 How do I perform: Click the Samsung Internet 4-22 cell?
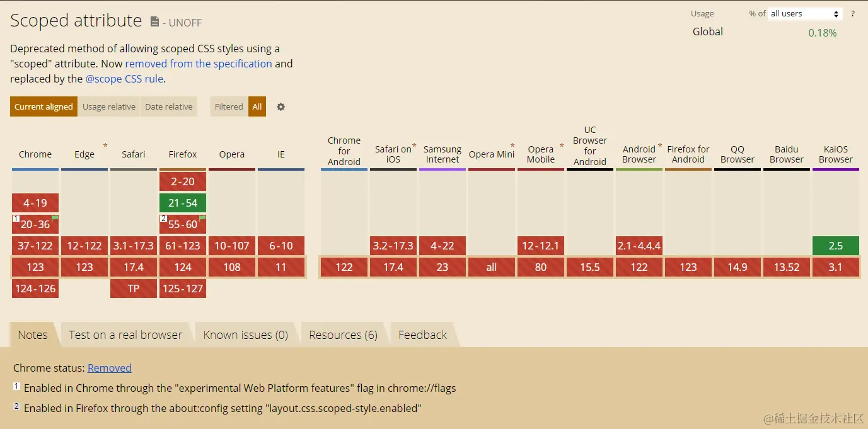443,246
